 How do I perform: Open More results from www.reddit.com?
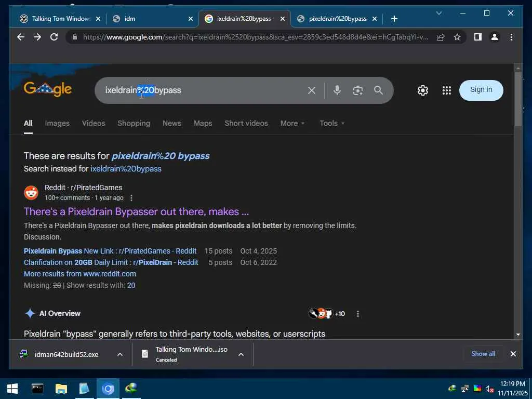[79, 274]
